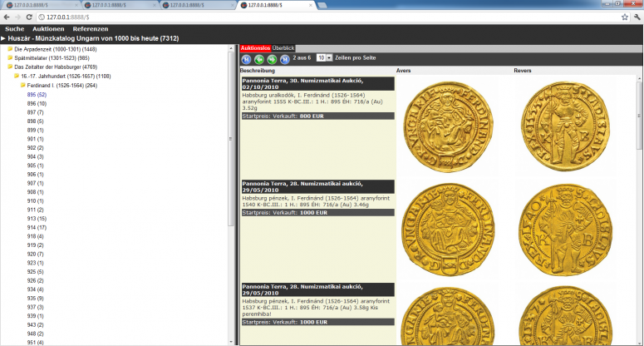View avers image of the 1540 coin
The image size is (644, 346).
click(x=448, y=230)
